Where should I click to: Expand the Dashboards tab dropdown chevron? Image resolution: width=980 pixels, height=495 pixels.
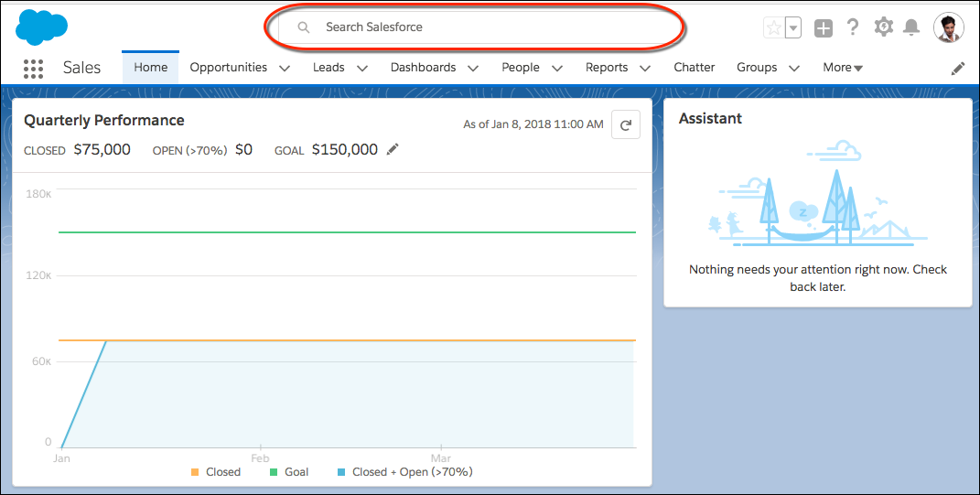[473, 68]
